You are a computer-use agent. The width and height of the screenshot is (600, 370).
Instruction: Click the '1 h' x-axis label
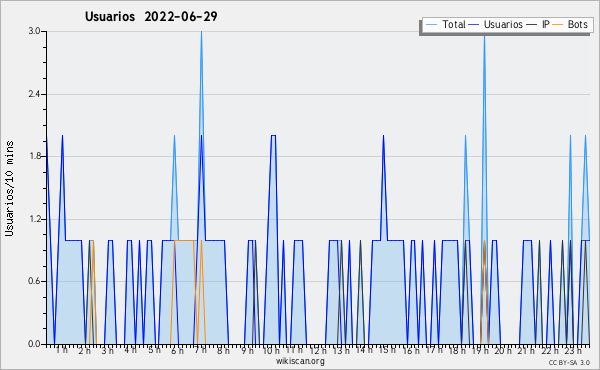pos(62,350)
